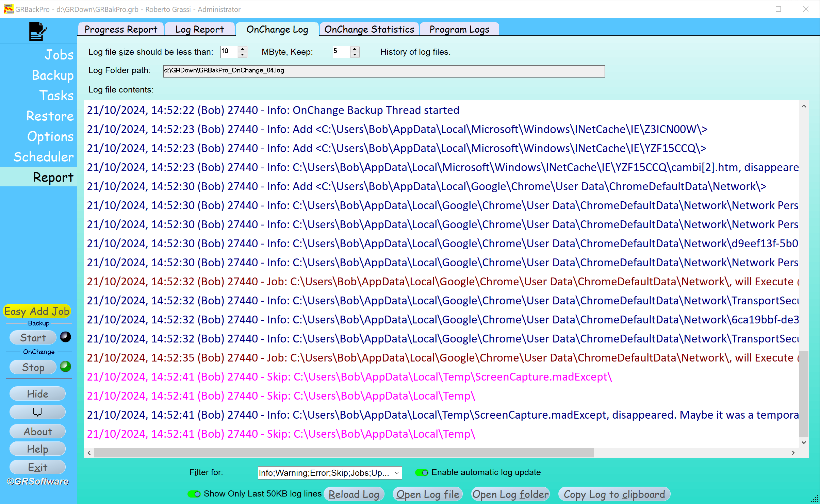Click the Easy Add Job button
This screenshot has width=820, height=504.
click(x=37, y=311)
